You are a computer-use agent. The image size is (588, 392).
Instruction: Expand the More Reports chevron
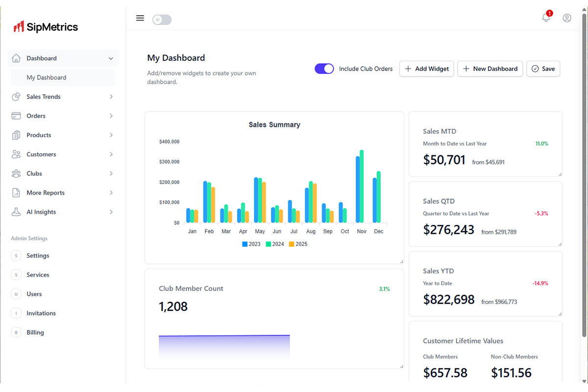point(111,193)
